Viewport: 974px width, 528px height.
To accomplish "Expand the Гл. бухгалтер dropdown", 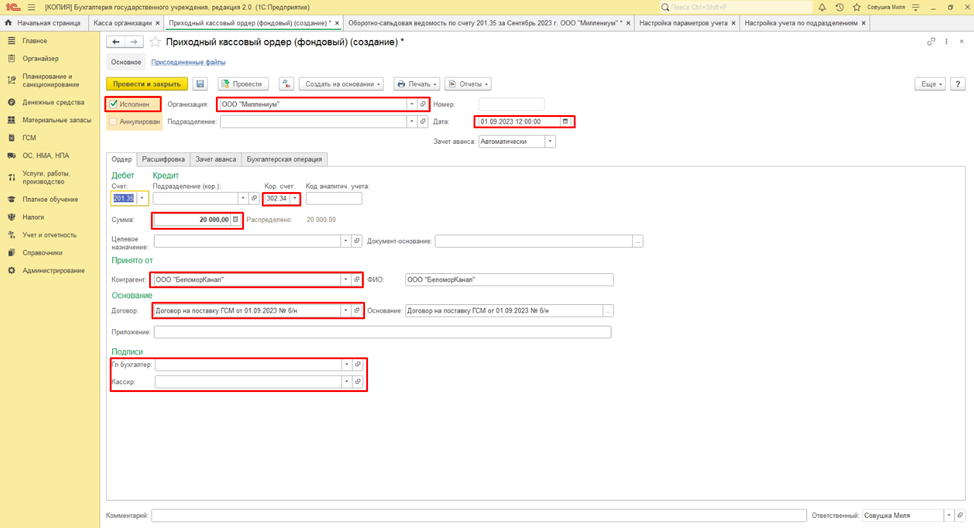I will 347,365.
